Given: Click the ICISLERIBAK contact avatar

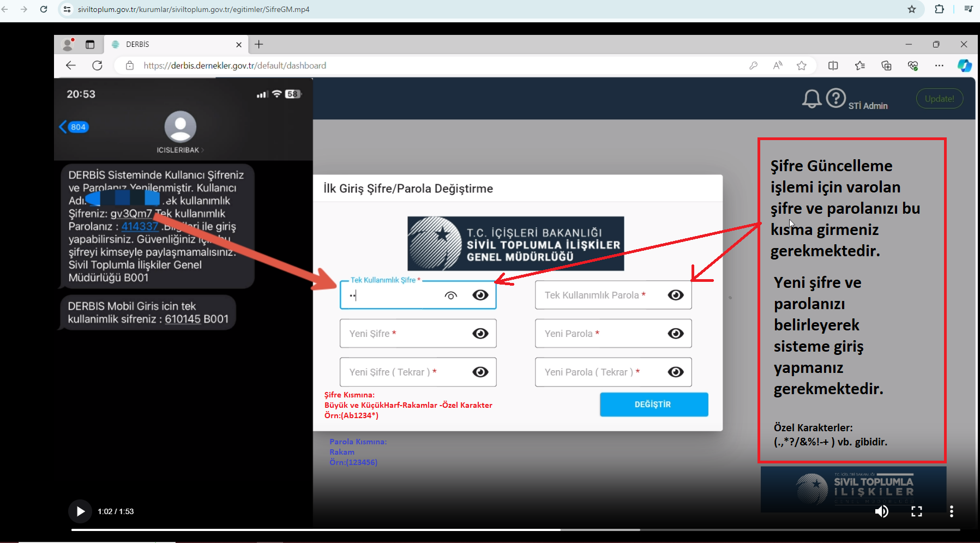Looking at the screenshot, I should (x=181, y=126).
